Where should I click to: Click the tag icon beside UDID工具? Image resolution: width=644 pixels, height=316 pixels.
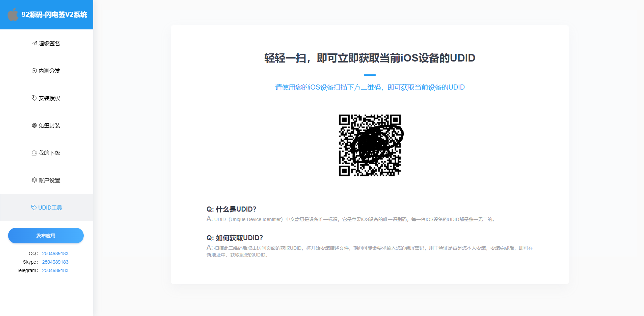(x=34, y=208)
